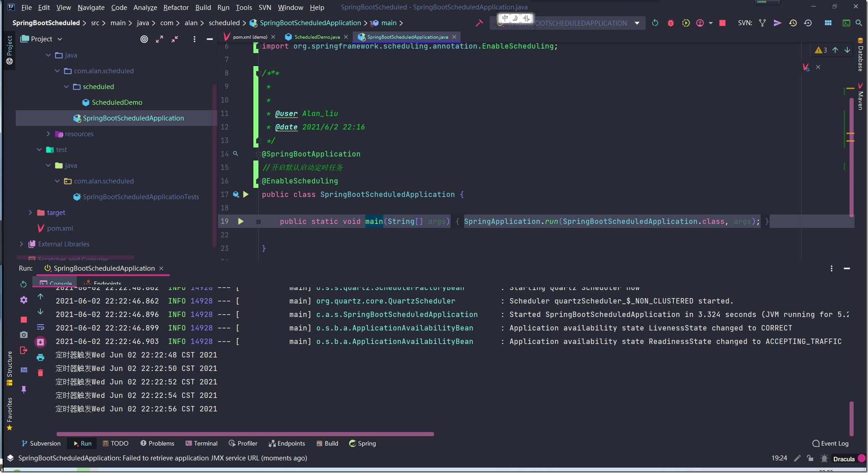Start debugging with the bug icon
The height and width of the screenshot is (473, 868).
670,23
